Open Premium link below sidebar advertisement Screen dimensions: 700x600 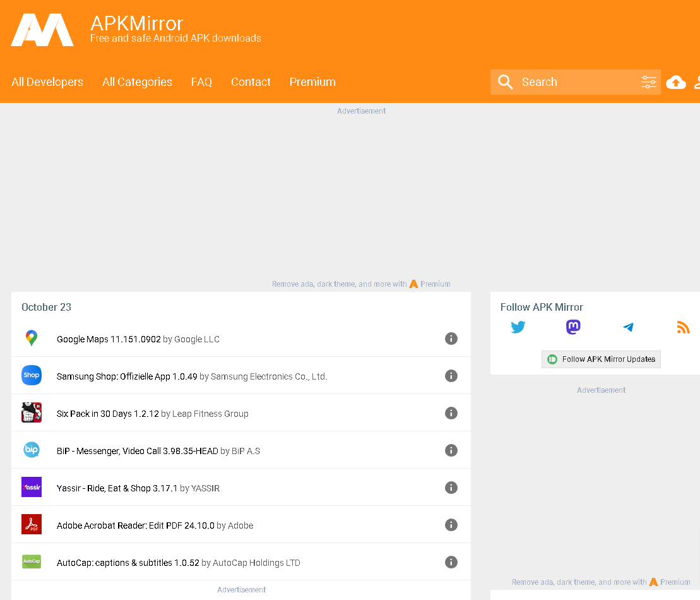pos(670,582)
